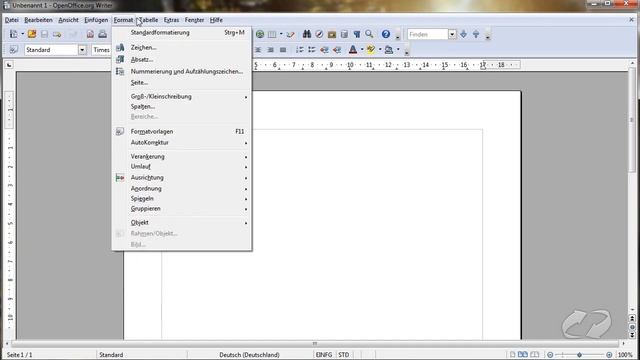The image size is (640, 360).
Task: Open the Einfügen menu
Action: click(x=96, y=20)
